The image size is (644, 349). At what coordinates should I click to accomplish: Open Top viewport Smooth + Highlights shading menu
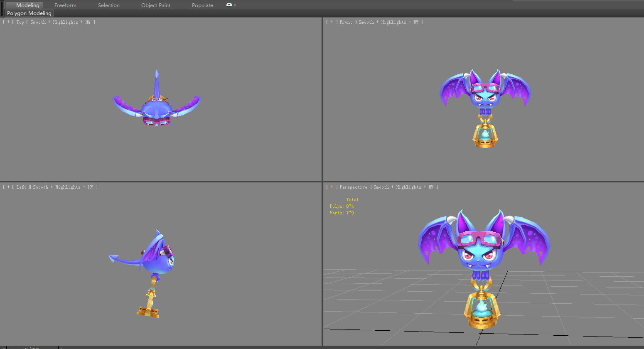[x=60, y=22]
